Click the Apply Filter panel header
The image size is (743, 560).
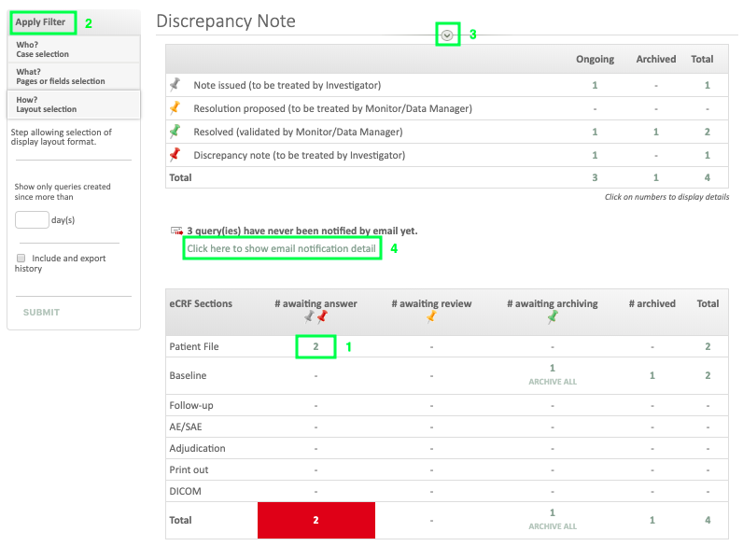point(41,22)
